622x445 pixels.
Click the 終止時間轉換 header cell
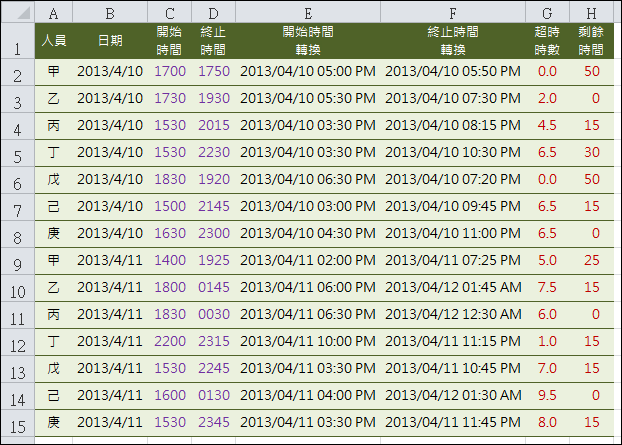(453, 41)
